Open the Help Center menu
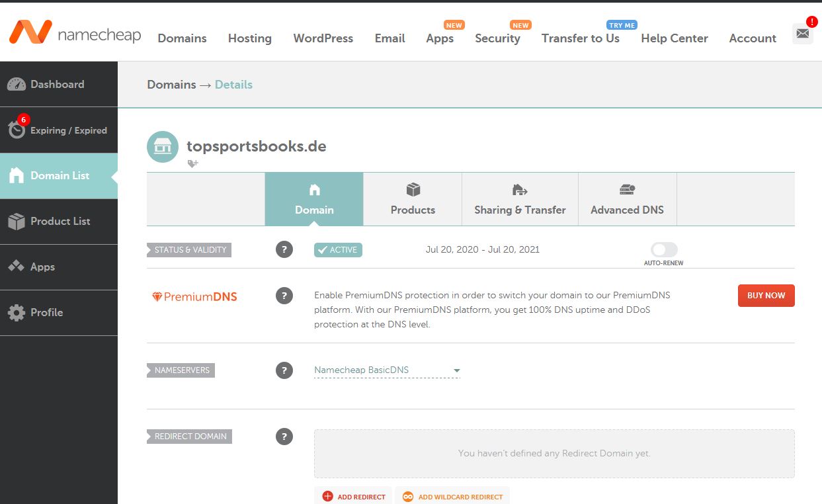Screen dimensions: 822x504 pos(675,38)
